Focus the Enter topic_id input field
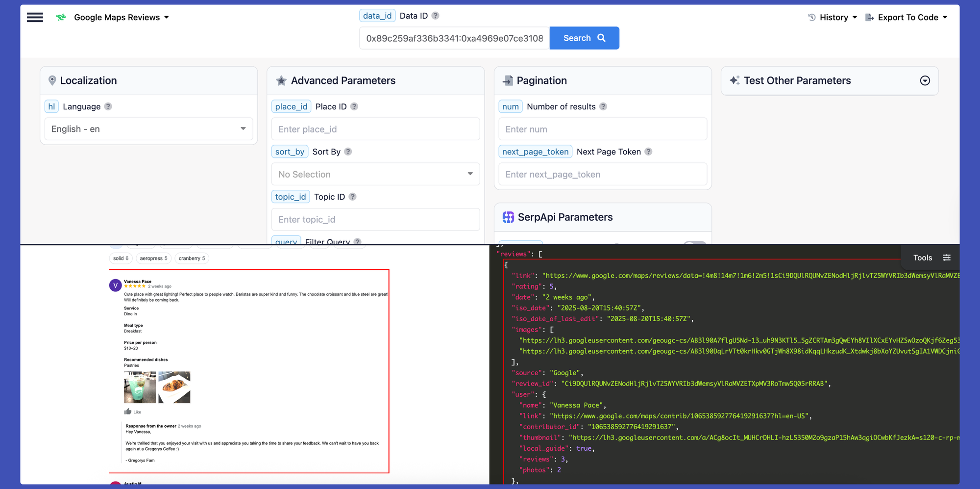 376,219
